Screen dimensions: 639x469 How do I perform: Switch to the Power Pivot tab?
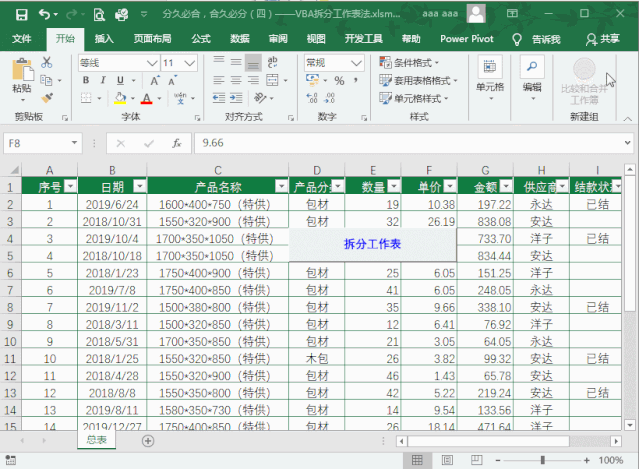click(467, 39)
